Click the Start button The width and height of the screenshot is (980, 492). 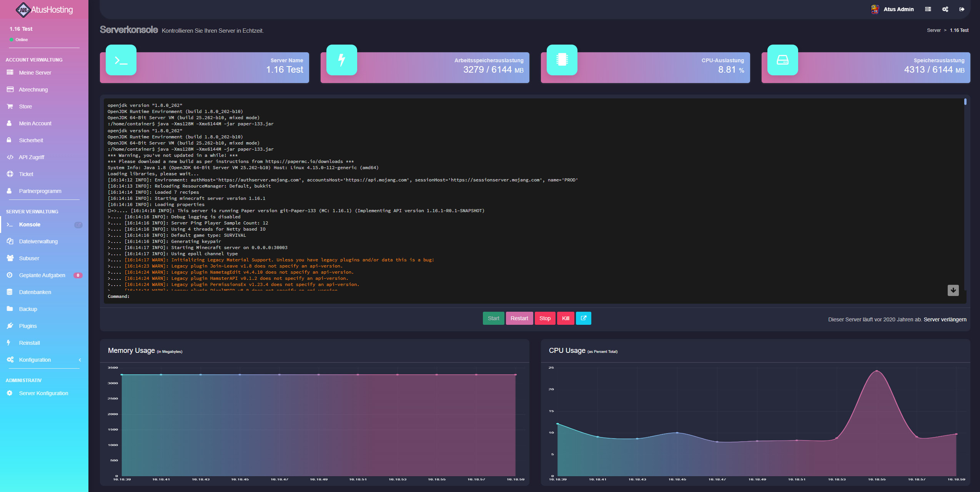(493, 318)
